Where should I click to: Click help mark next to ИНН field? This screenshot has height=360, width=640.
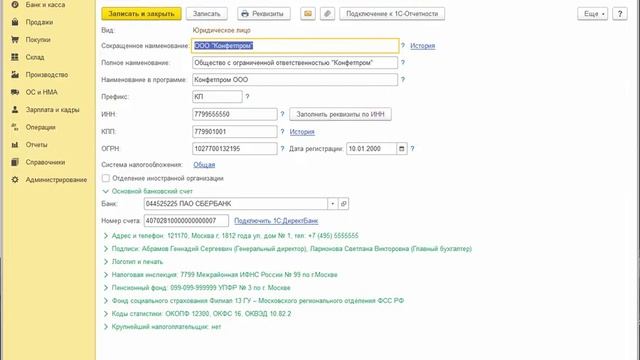pyautogui.click(x=282, y=114)
